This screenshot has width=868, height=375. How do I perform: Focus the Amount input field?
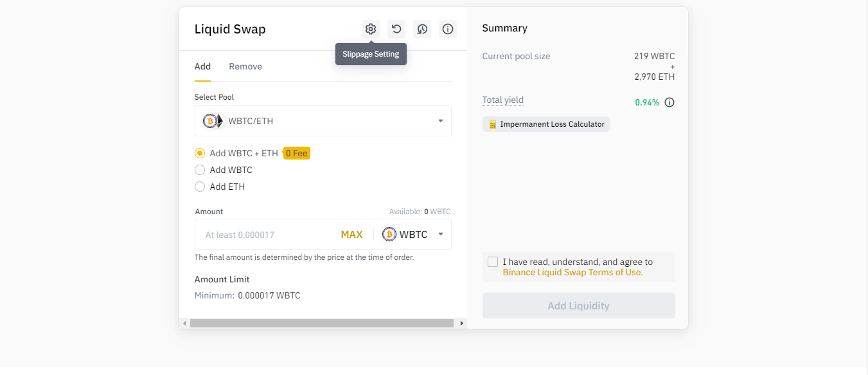[x=267, y=235]
